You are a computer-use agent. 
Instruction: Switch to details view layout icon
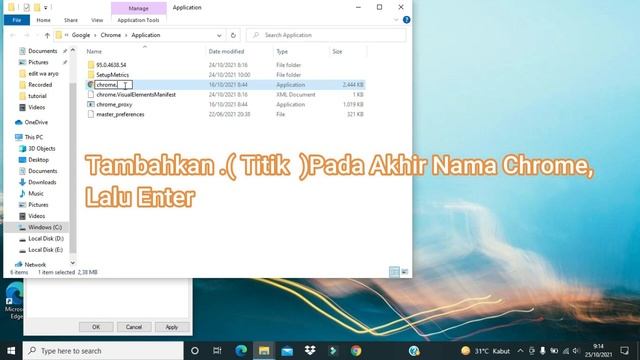pyautogui.click(x=394, y=272)
